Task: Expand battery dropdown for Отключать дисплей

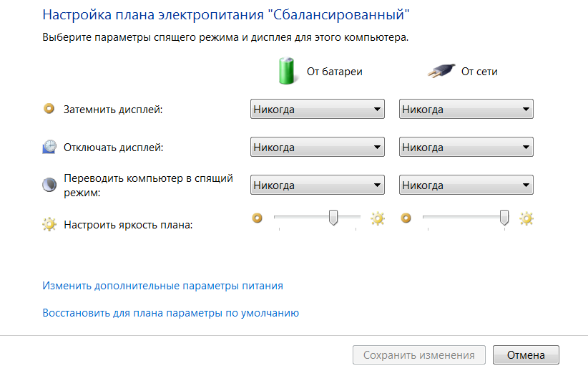Action: coord(318,148)
